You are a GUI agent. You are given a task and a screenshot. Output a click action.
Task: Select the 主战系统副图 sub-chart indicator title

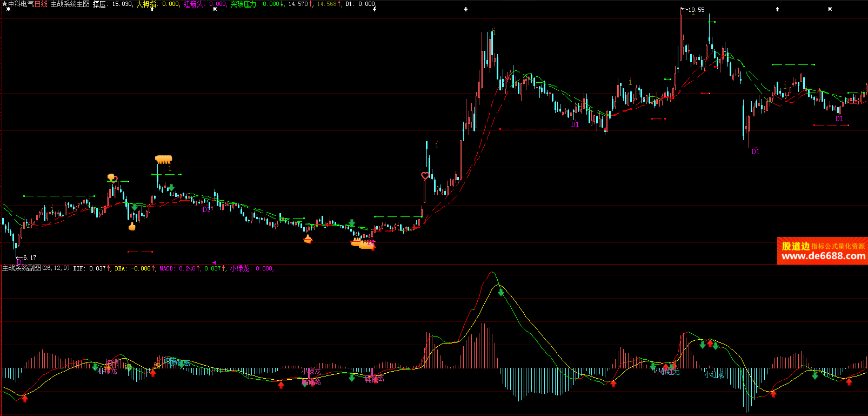(22, 268)
